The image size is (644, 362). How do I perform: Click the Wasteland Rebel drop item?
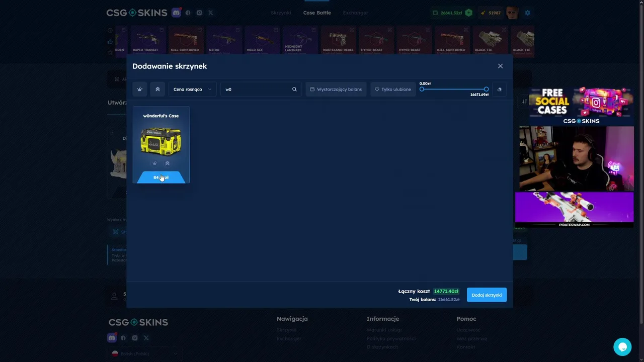pos(338,40)
